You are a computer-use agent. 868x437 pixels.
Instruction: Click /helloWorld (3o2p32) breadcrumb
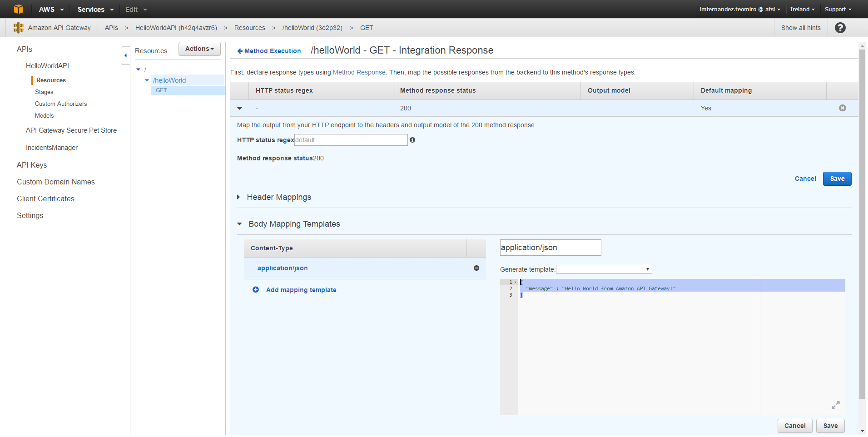coord(312,28)
